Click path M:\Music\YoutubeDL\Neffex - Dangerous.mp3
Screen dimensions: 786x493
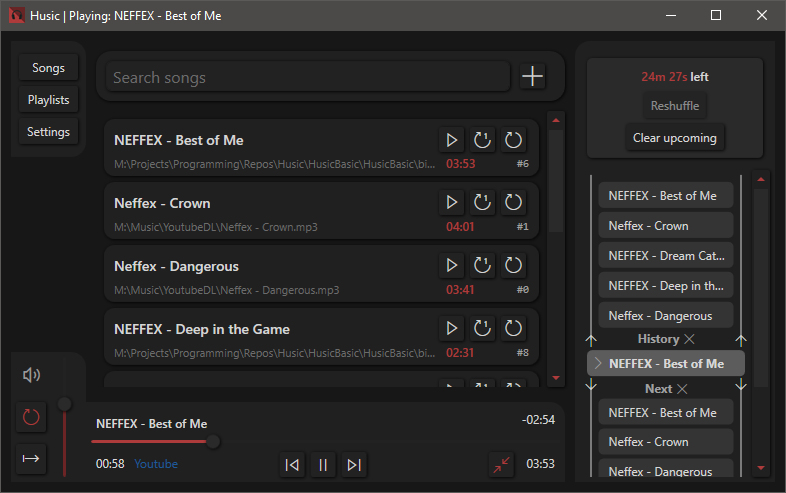[x=227, y=290]
